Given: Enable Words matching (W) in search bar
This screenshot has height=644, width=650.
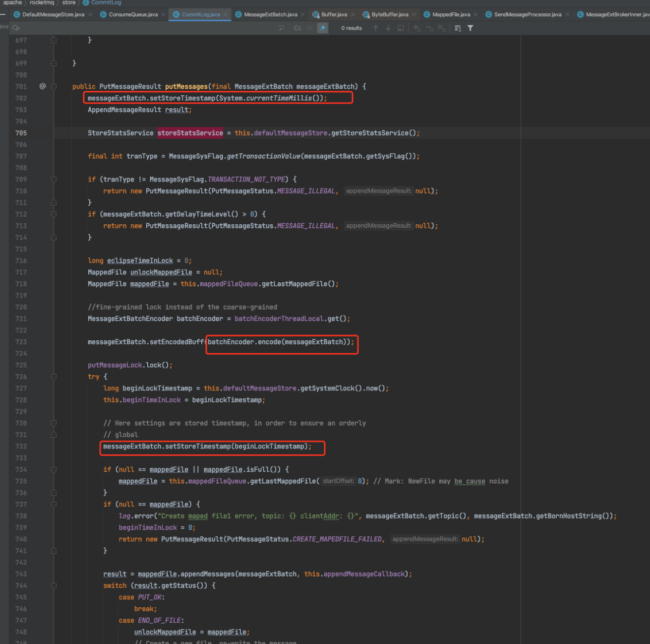Looking at the screenshot, I should point(309,28).
